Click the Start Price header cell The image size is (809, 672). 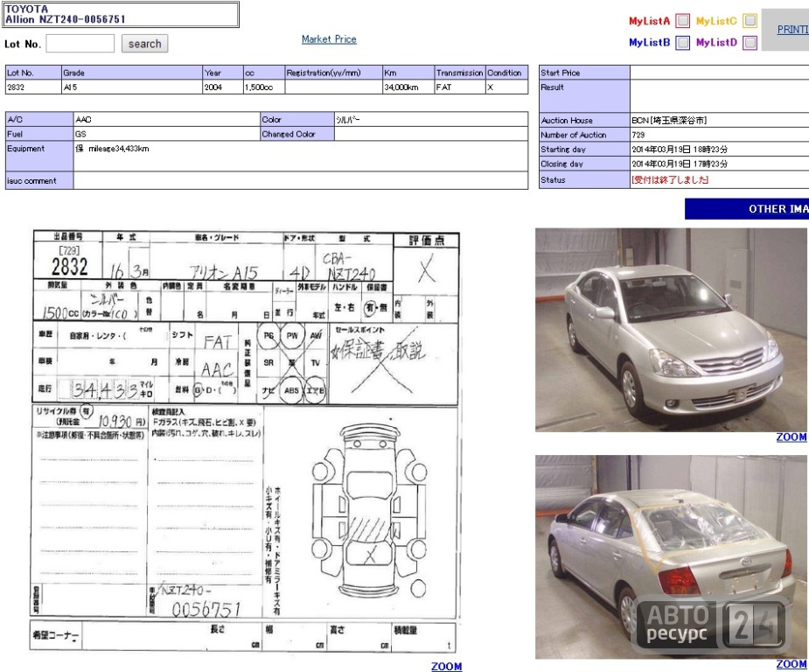[584, 73]
